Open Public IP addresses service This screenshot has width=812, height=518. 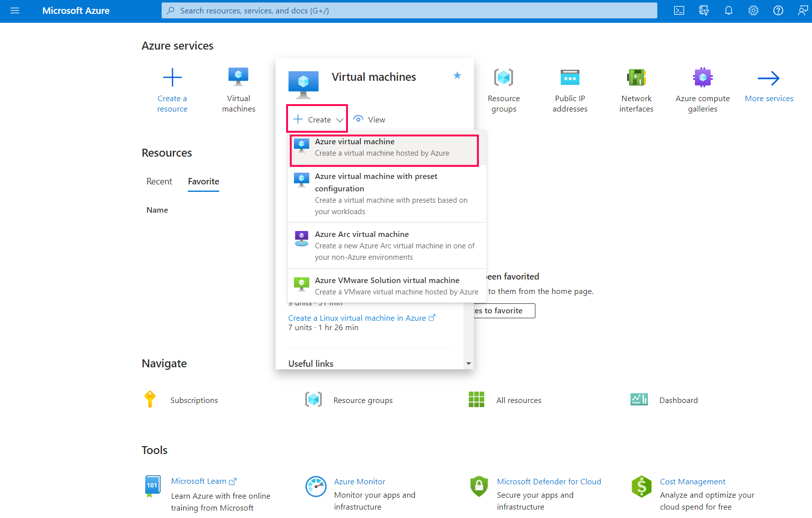570,90
